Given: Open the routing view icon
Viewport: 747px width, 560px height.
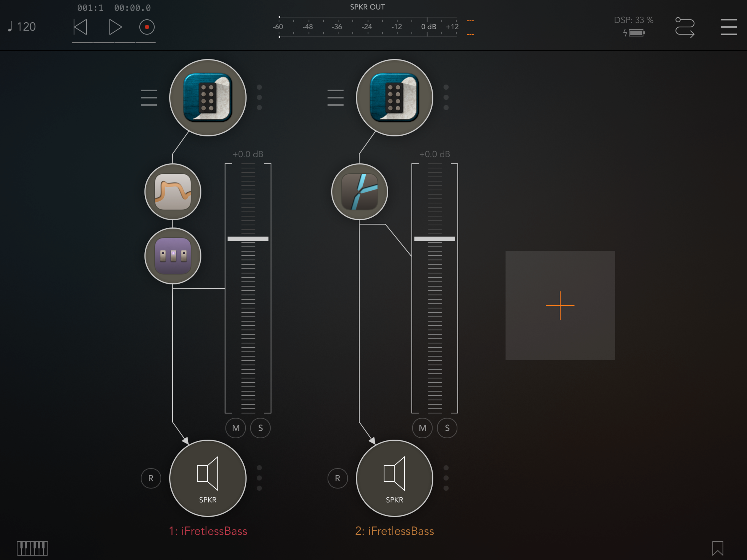Looking at the screenshot, I should pyautogui.click(x=685, y=27).
